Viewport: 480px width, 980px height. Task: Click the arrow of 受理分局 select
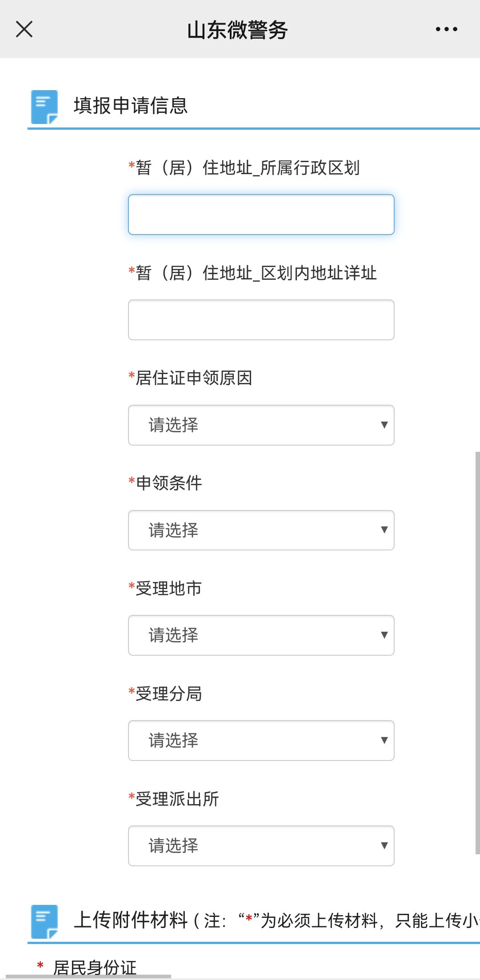click(x=384, y=741)
